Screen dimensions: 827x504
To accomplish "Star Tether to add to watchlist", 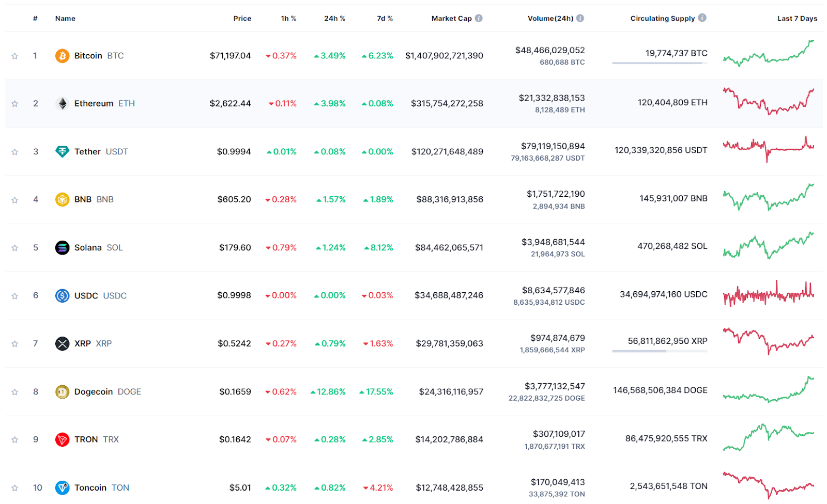I will tap(15, 152).
